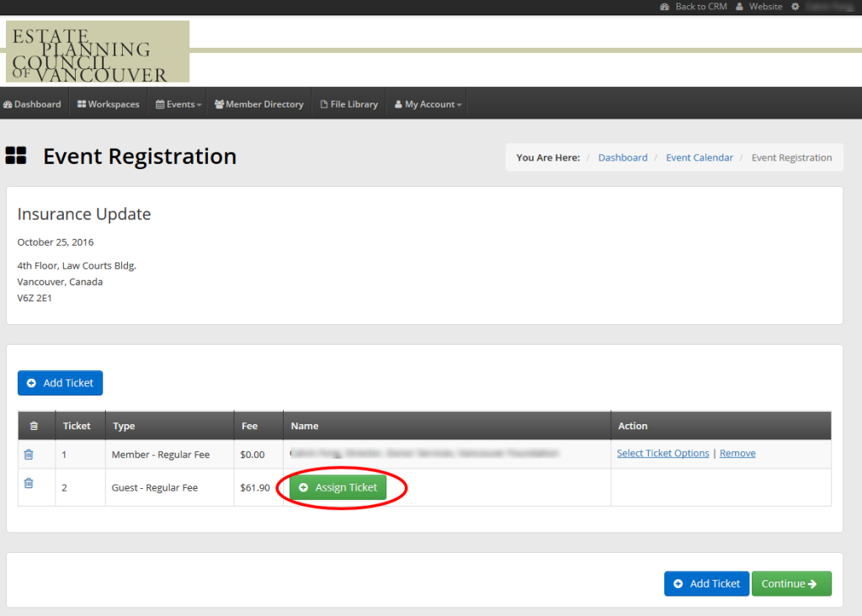862x616 pixels.
Task: Click the home icon on the Dashboard tab
Action: point(8,103)
